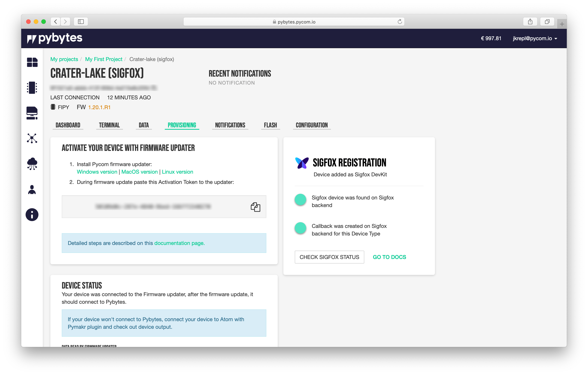
Task: Open the dashboard grid icon in sidebar
Action: click(x=32, y=62)
